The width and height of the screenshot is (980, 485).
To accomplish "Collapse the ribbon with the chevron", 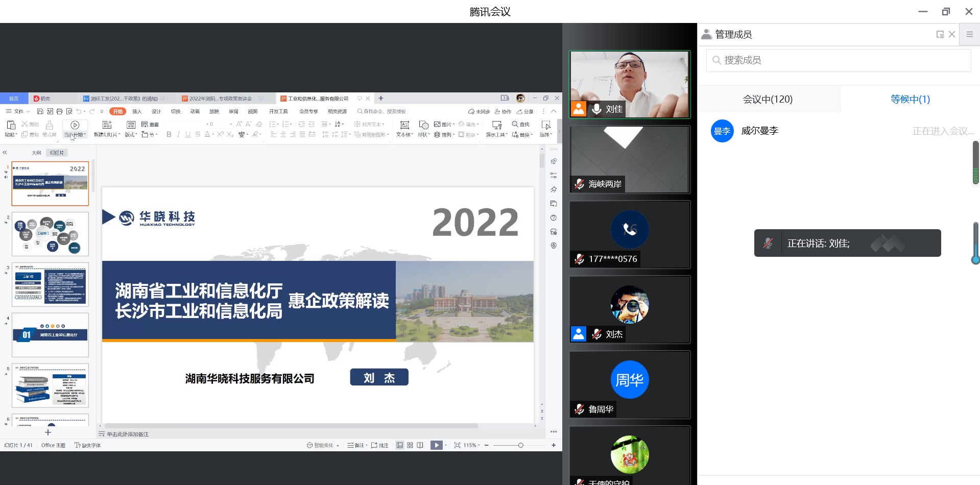I will pos(554,111).
